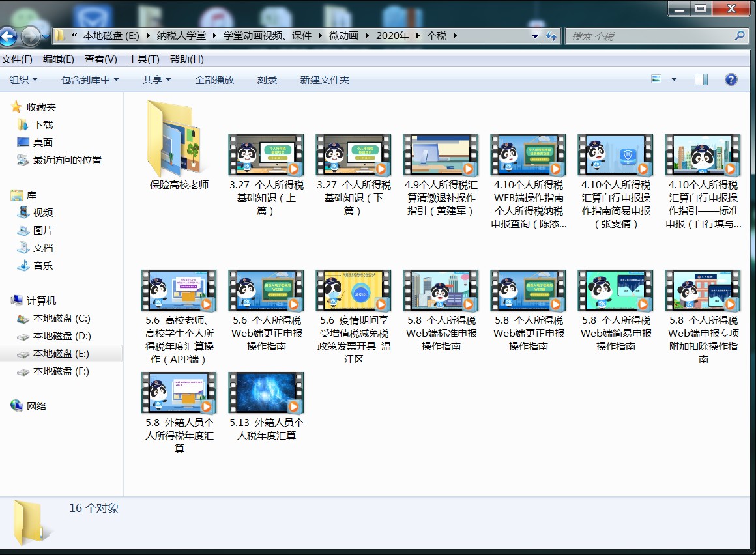Click the help question mark icon

(731, 79)
